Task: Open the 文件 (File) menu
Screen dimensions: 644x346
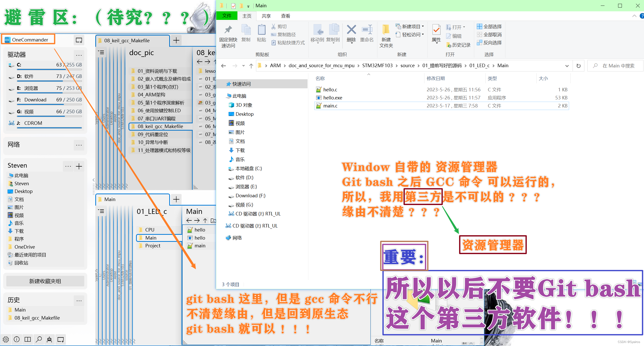Action: point(227,16)
